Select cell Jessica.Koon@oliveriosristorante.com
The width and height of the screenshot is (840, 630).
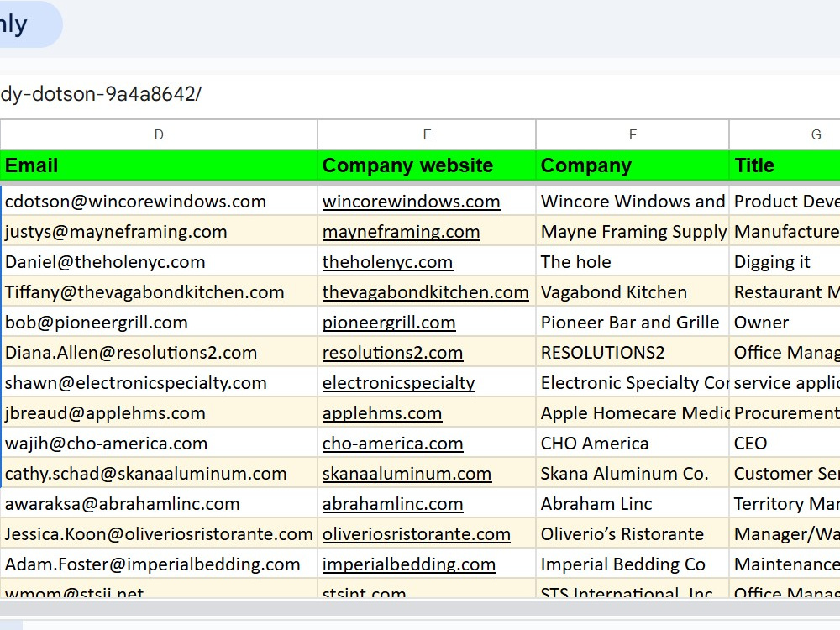click(x=159, y=534)
